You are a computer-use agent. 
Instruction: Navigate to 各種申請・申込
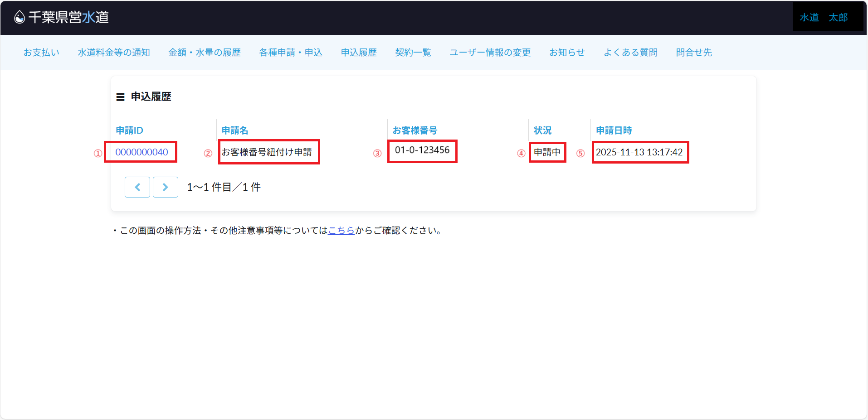[x=291, y=53]
